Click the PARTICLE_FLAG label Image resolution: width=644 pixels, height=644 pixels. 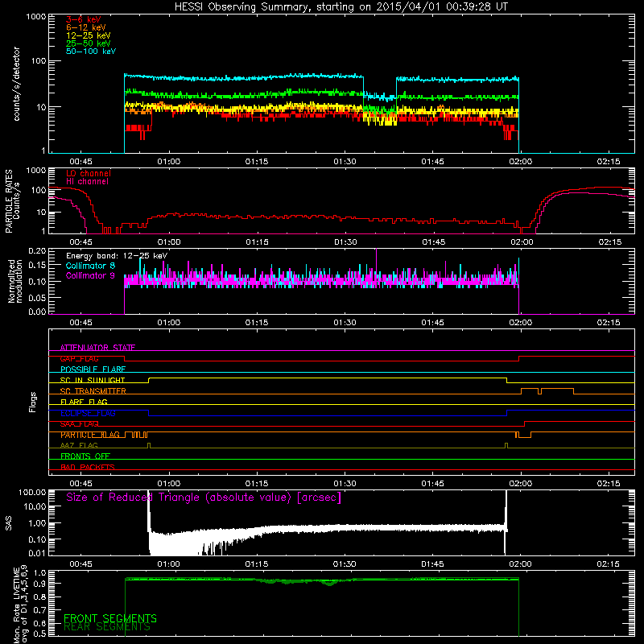(x=90, y=435)
